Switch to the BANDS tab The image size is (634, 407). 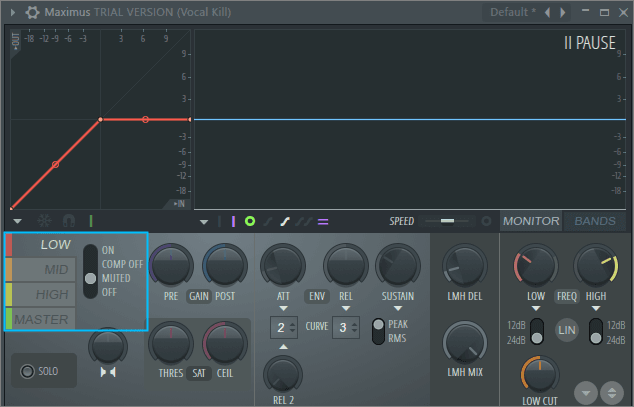[x=595, y=221]
